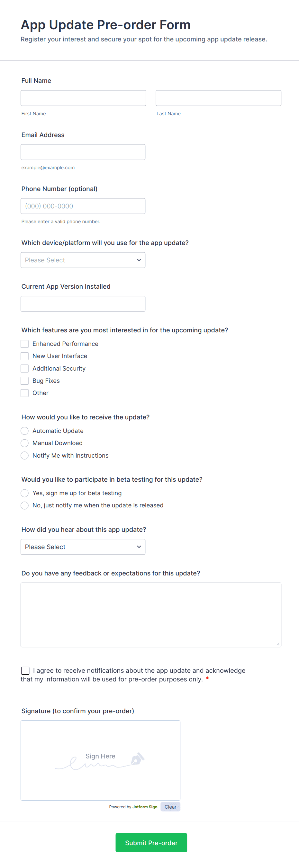
Task: Agree to receive update notifications
Action: point(25,670)
